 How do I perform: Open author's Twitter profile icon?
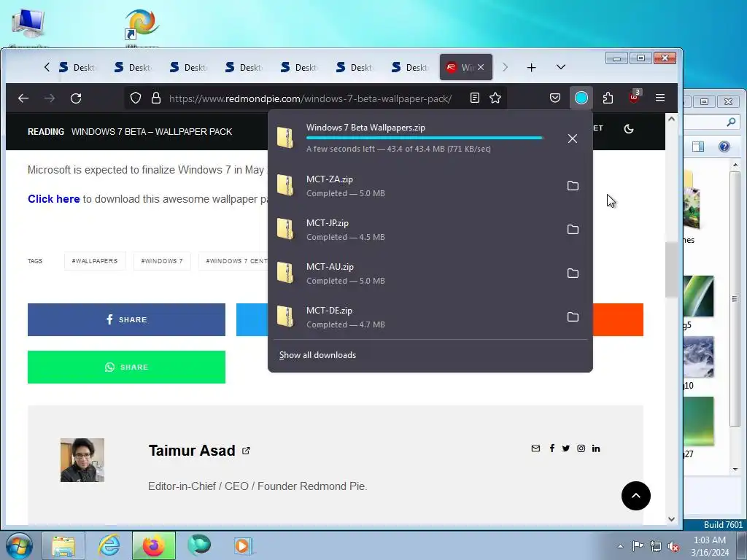[x=566, y=448]
